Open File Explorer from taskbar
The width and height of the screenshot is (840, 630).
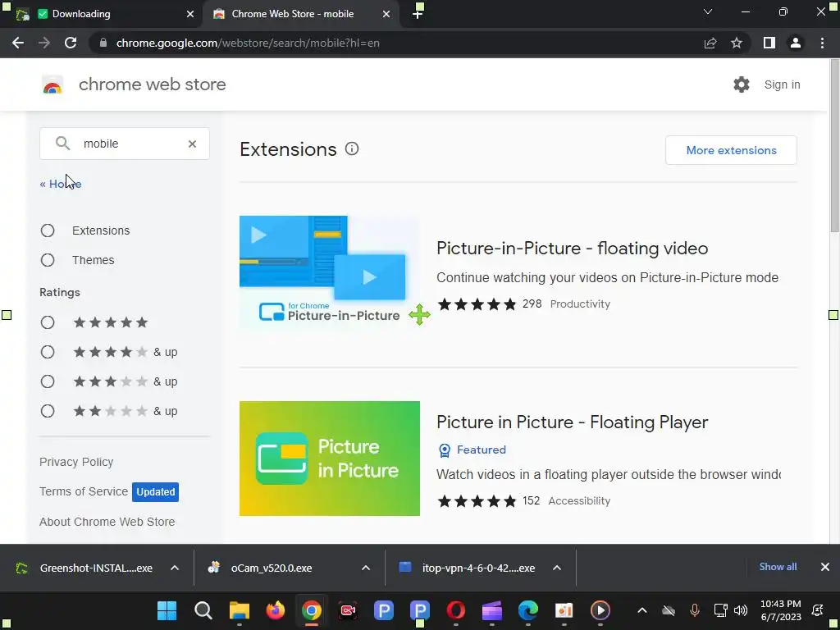tap(240, 610)
